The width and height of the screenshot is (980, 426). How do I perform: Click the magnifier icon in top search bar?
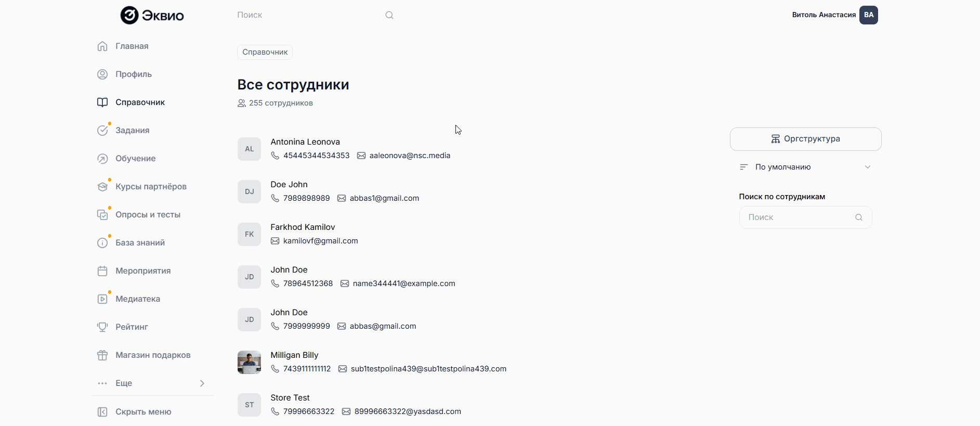[389, 15]
